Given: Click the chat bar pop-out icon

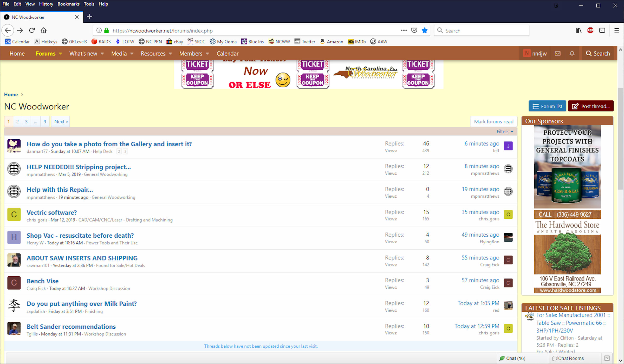Looking at the screenshot, I should pos(607,358).
